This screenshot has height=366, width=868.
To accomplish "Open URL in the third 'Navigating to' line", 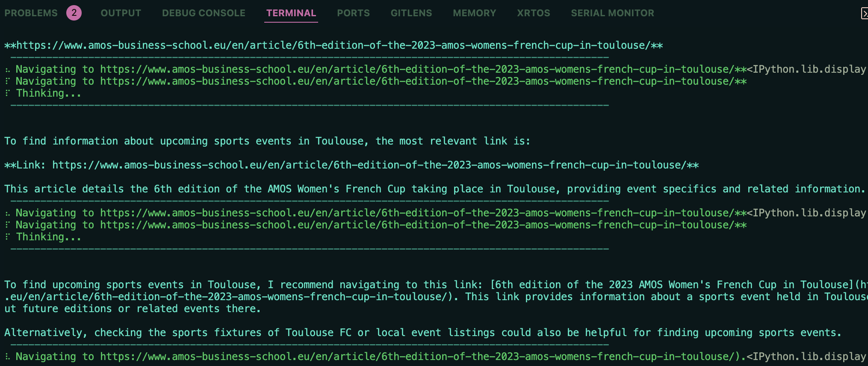I will [417, 213].
